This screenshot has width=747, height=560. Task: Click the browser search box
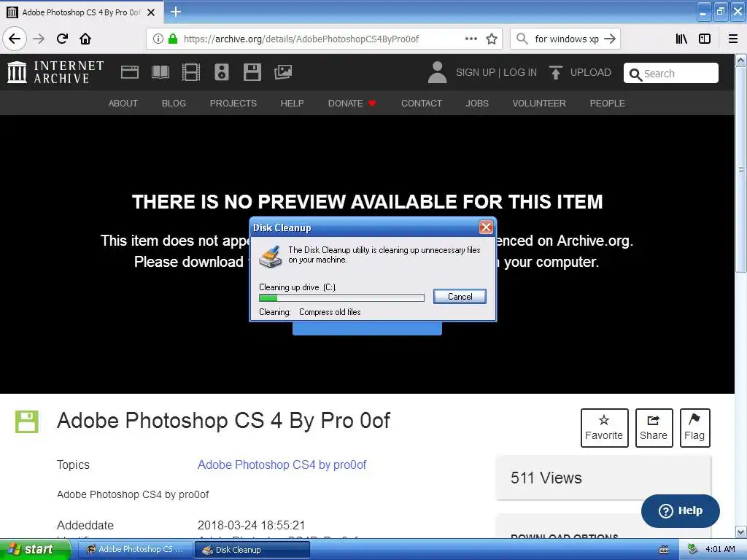566,39
